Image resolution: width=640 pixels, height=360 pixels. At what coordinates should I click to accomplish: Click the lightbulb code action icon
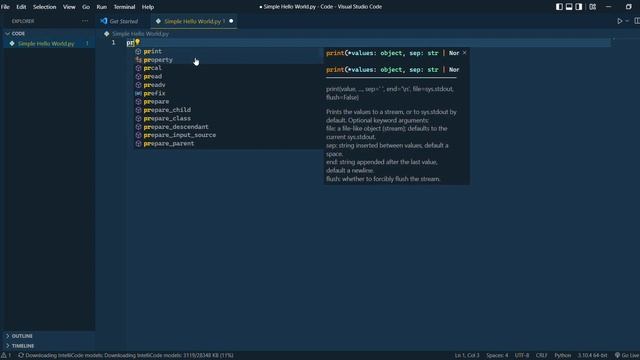point(138,42)
